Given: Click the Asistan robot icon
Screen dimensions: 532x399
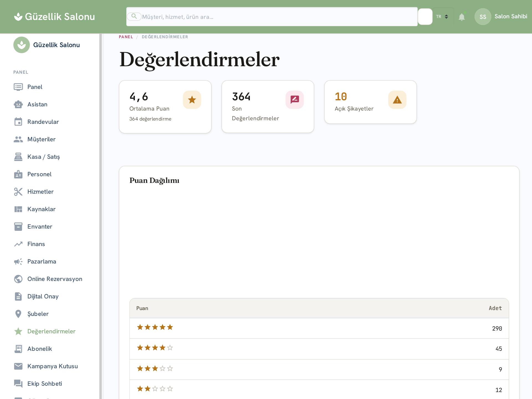Looking at the screenshot, I should pyautogui.click(x=18, y=104).
